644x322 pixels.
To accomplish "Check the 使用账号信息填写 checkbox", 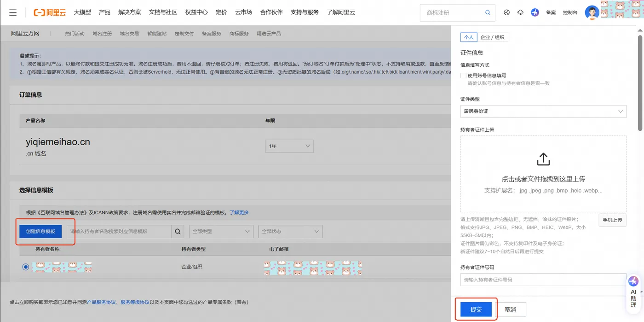I will coord(463,76).
